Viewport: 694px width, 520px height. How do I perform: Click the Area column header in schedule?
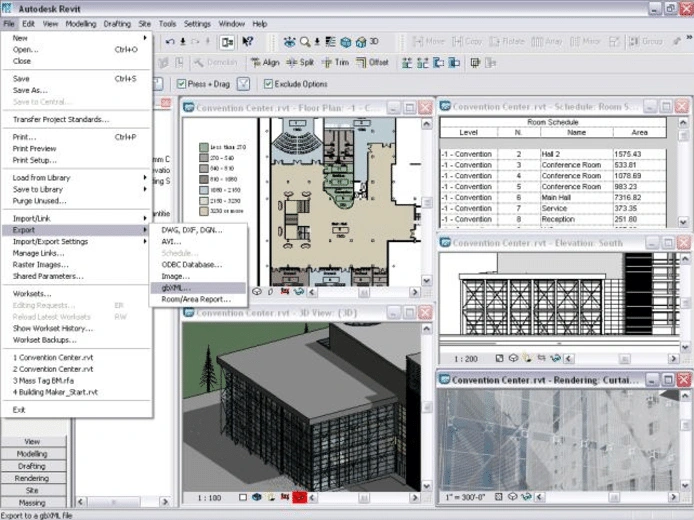[x=640, y=132]
